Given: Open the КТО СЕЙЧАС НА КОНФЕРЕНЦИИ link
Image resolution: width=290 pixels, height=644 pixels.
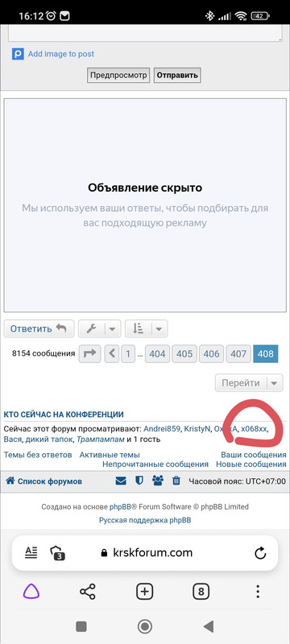Looking at the screenshot, I should (64, 414).
